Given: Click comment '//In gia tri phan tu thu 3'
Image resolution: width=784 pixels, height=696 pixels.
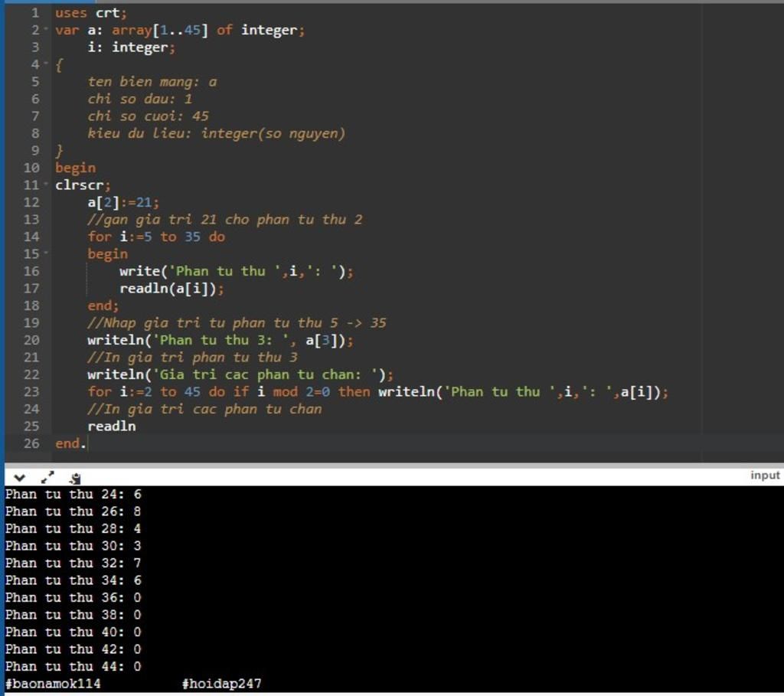Looking at the screenshot, I should coord(192,358).
